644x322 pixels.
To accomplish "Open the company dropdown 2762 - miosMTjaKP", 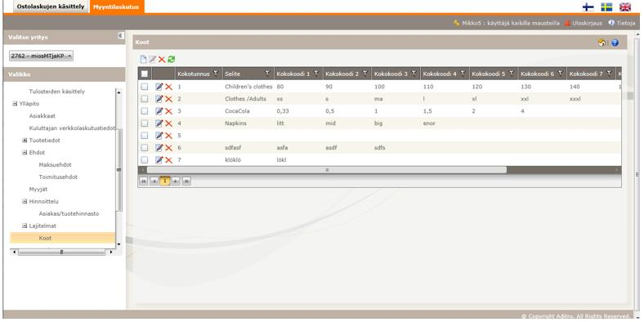I will [x=41, y=56].
